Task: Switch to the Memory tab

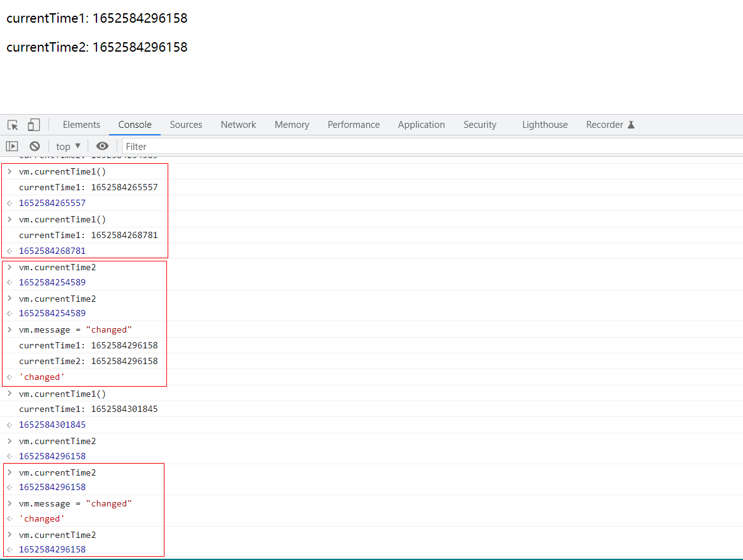Action: (292, 125)
